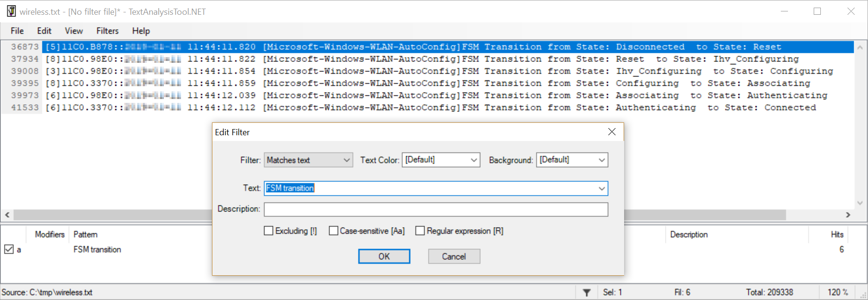Open the Background color dropdown
The width and height of the screenshot is (868, 300).
572,160
